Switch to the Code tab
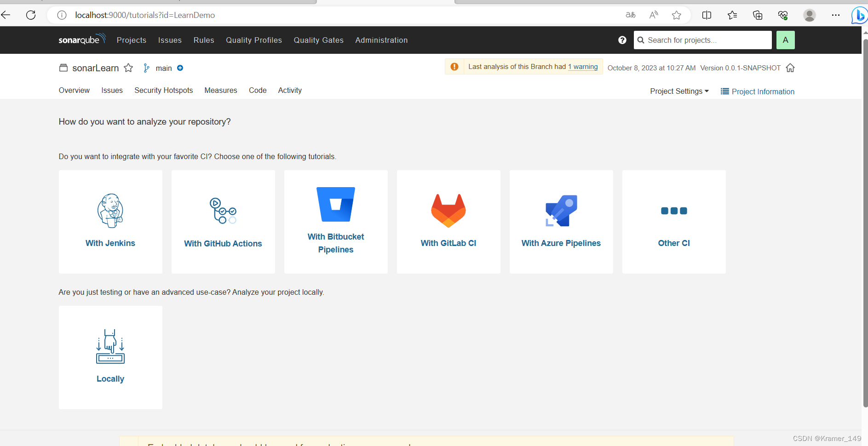Viewport: 868px width, 446px height. (258, 90)
